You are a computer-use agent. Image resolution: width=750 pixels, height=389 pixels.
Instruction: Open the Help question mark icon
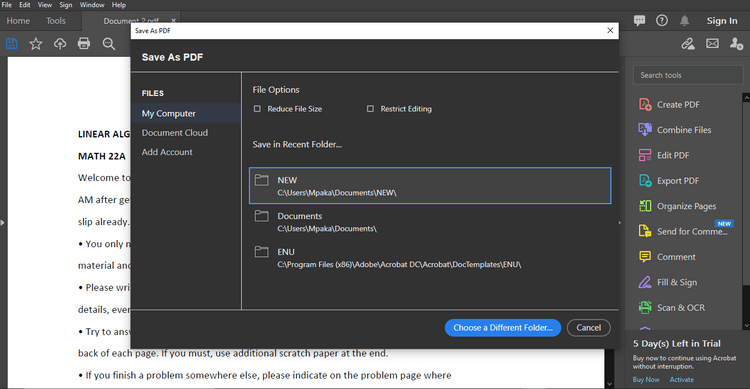pos(662,20)
